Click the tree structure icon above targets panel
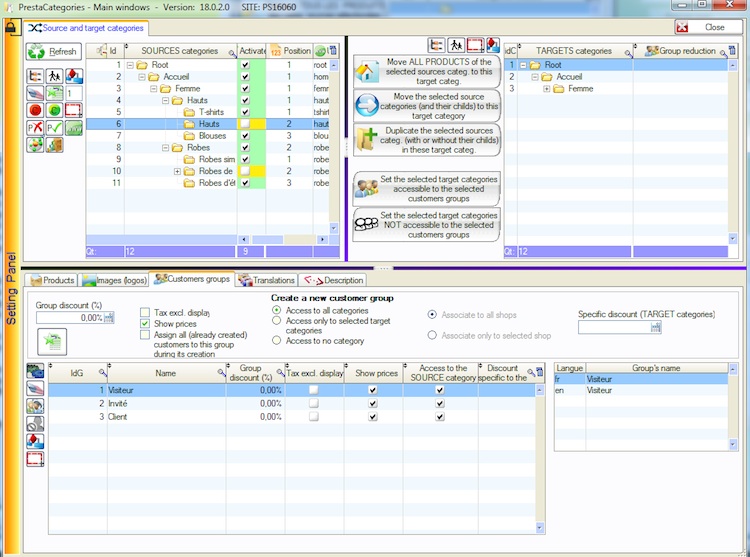 point(436,46)
